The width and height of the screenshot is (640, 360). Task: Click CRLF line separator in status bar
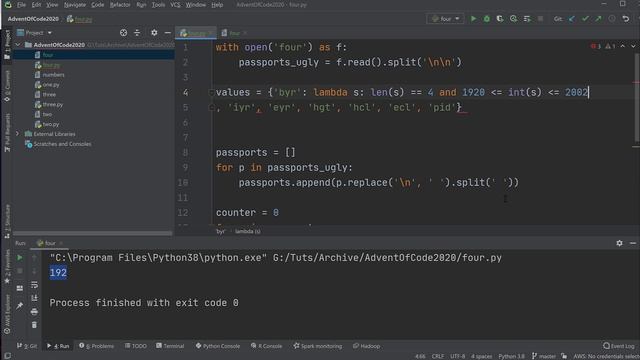[x=438, y=356]
